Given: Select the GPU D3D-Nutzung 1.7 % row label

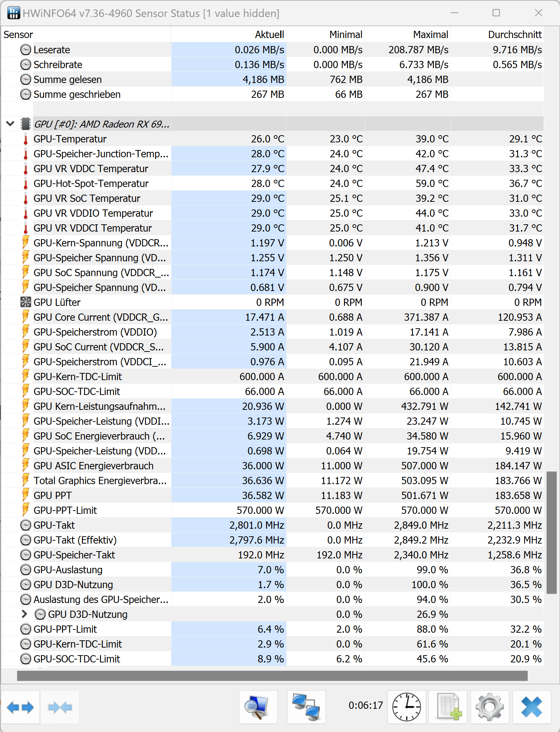Looking at the screenshot, I should (x=73, y=585).
